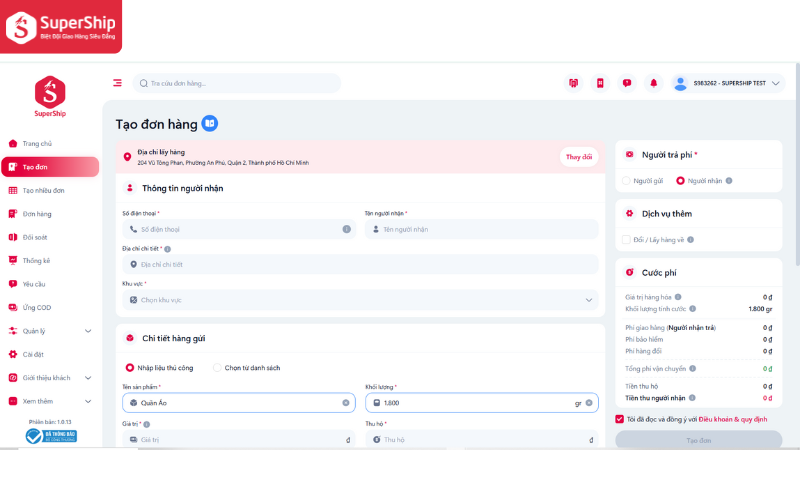Click info icon next to Giá trị label

coord(146,424)
